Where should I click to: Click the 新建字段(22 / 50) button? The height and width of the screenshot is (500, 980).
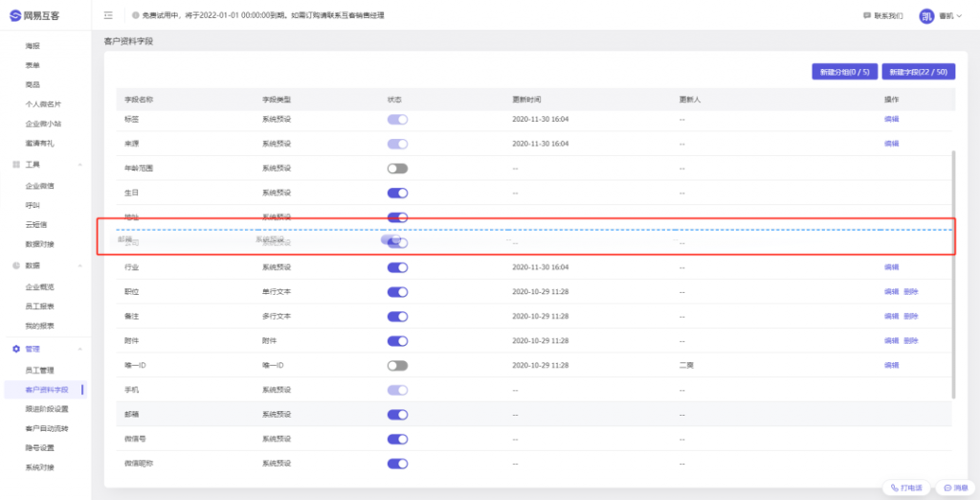[919, 71]
